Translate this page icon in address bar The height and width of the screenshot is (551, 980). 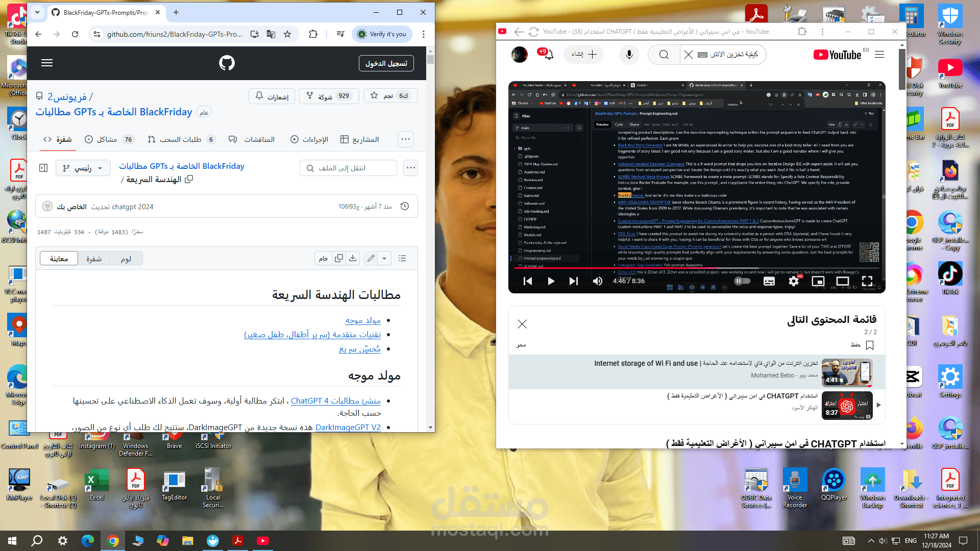271,34
